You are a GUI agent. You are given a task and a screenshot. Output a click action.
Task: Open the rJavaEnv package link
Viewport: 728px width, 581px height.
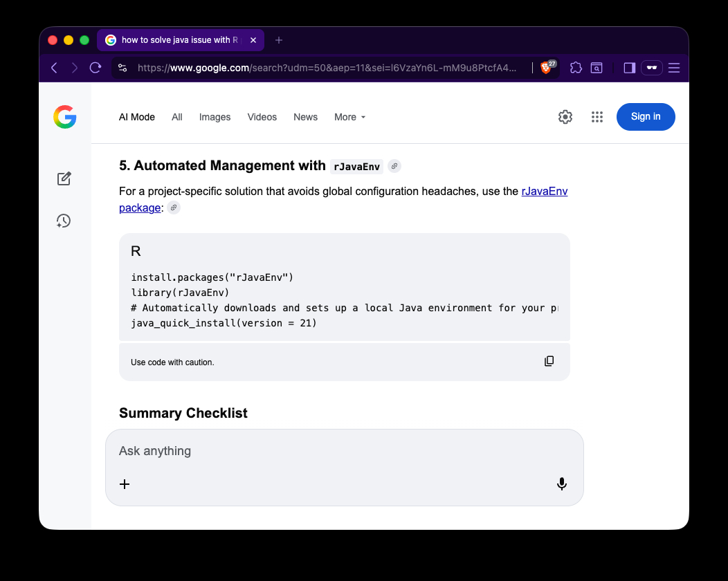coord(544,192)
